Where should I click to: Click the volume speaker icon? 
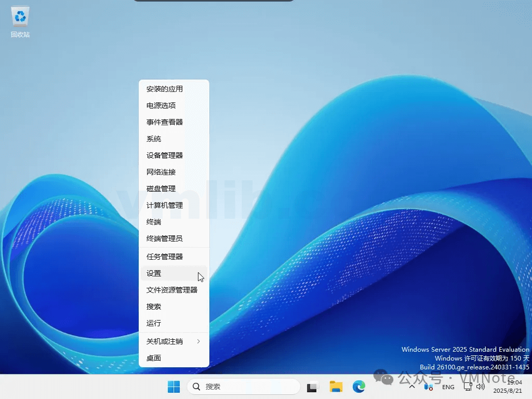pyautogui.click(x=480, y=387)
